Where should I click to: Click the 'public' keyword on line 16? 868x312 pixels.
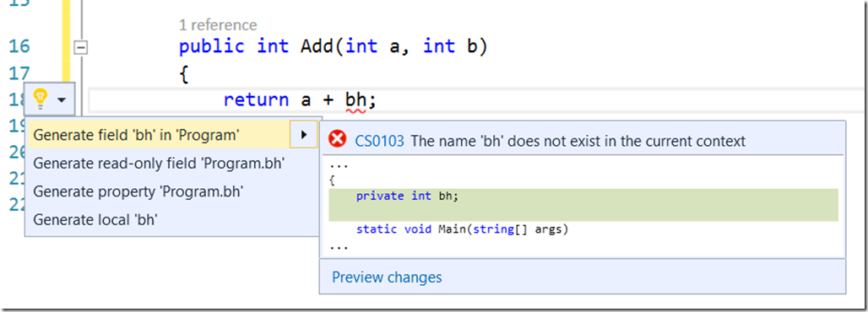211,46
